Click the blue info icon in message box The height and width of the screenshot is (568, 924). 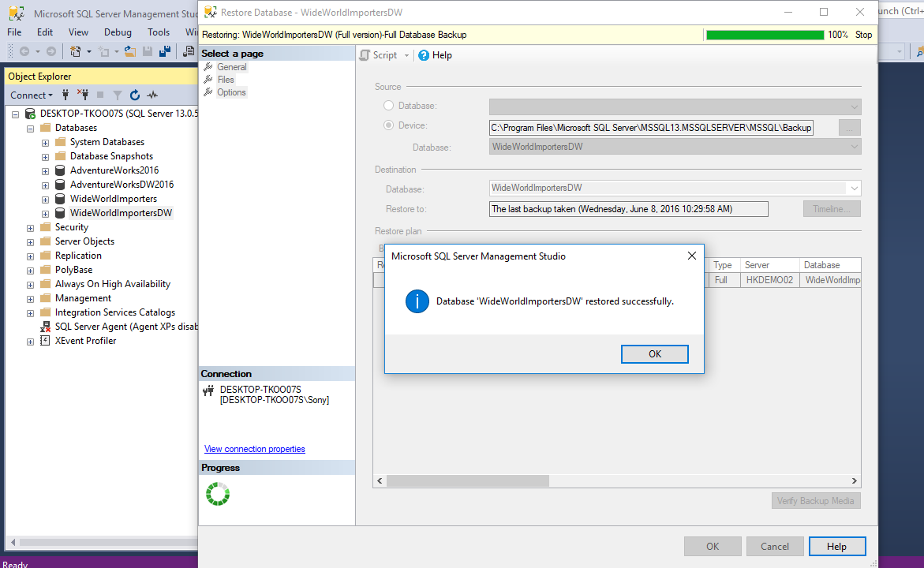tap(417, 301)
